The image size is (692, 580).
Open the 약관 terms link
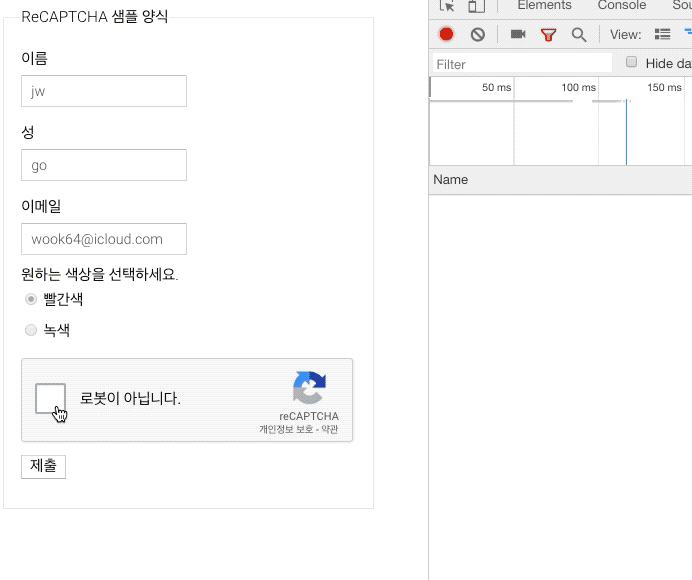[x=330, y=429]
